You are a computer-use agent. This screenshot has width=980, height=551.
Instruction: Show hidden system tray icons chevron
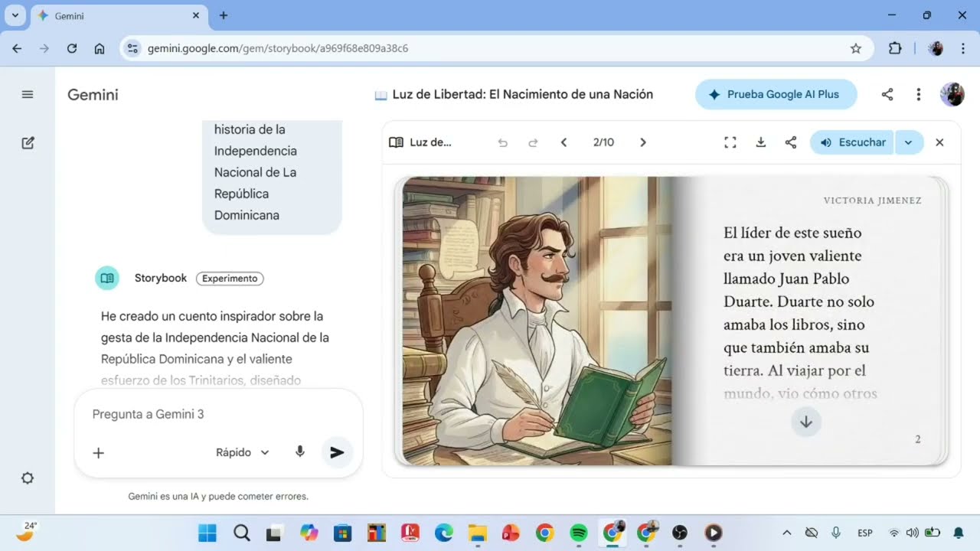786,533
